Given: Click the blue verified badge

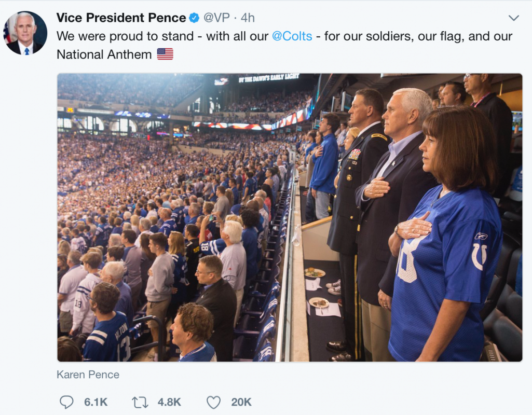Looking at the screenshot, I should (x=194, y=18).
